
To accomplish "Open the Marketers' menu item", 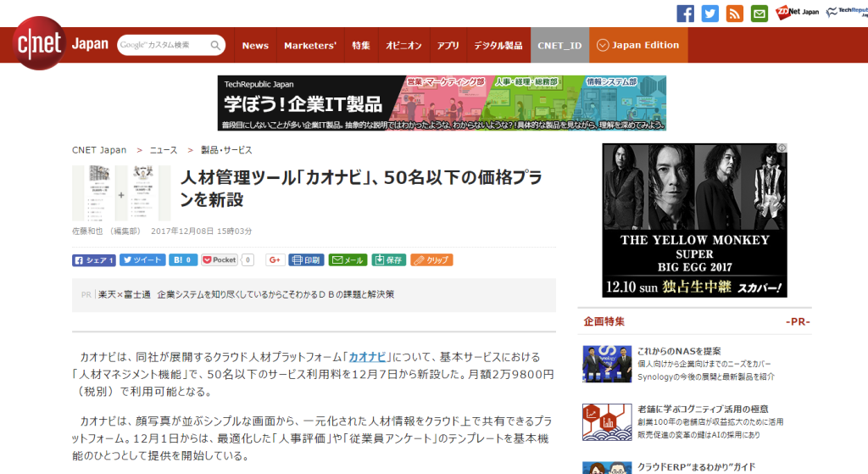I will point(310,46).
